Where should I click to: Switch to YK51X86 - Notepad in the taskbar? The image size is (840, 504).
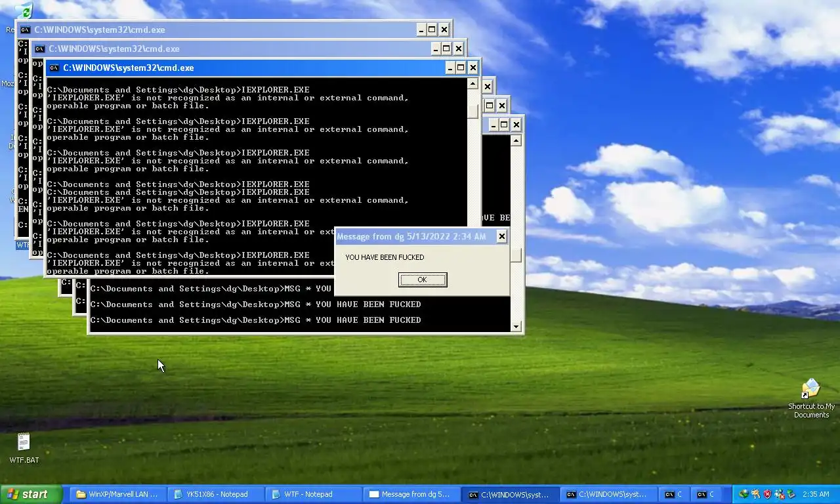tap(215, 494)
